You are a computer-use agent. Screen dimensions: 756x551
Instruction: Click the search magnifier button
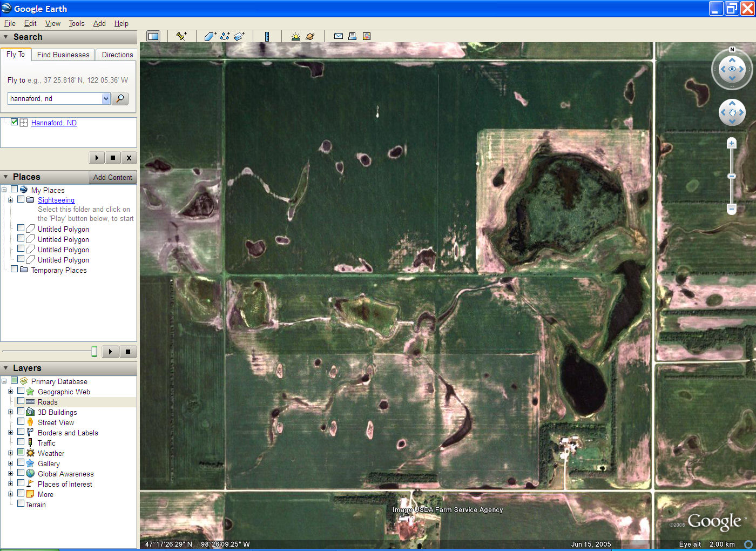click(120, 98)
